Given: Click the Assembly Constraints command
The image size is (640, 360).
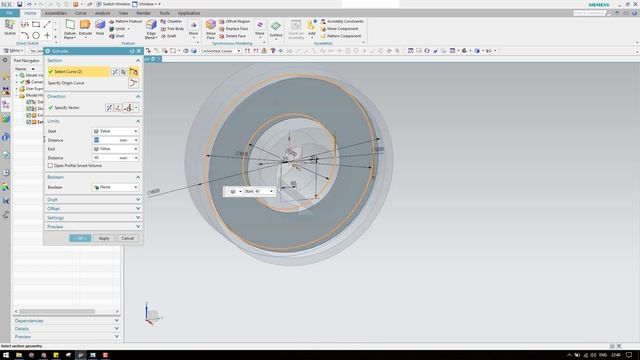Looking at the screenshot, I should pos(342,21).
